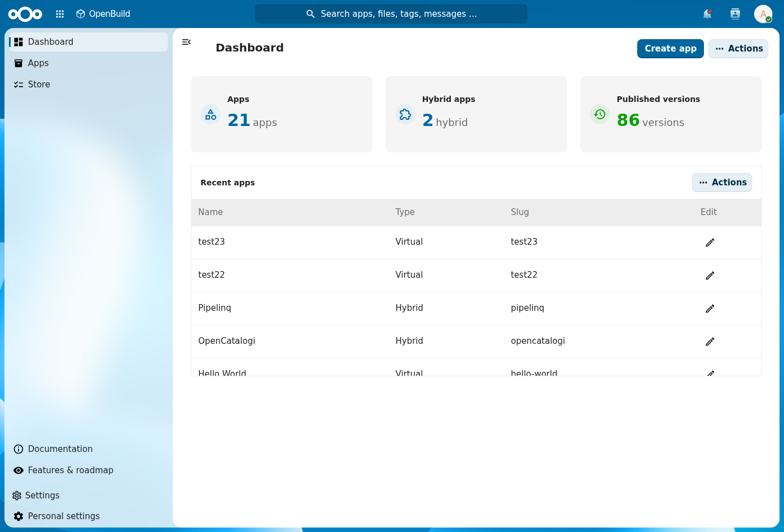Screen dimensions: 784x532
Task: Click the Hybrid type in the Pipelinq row
Action: pos(409,308)
